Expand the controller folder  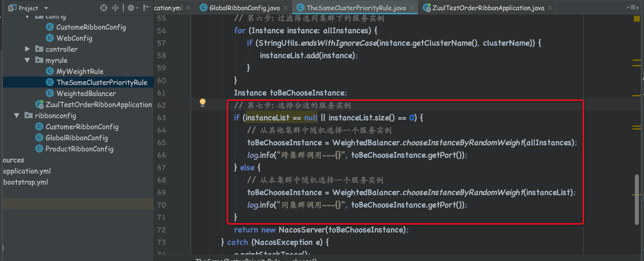pyautogui.click(x=27, y=49)
